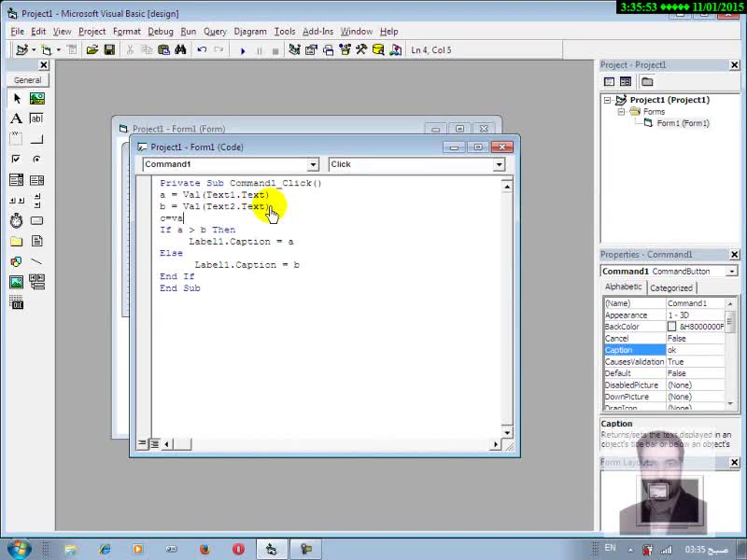Select the ComboBox control in the toolbox

16,179
